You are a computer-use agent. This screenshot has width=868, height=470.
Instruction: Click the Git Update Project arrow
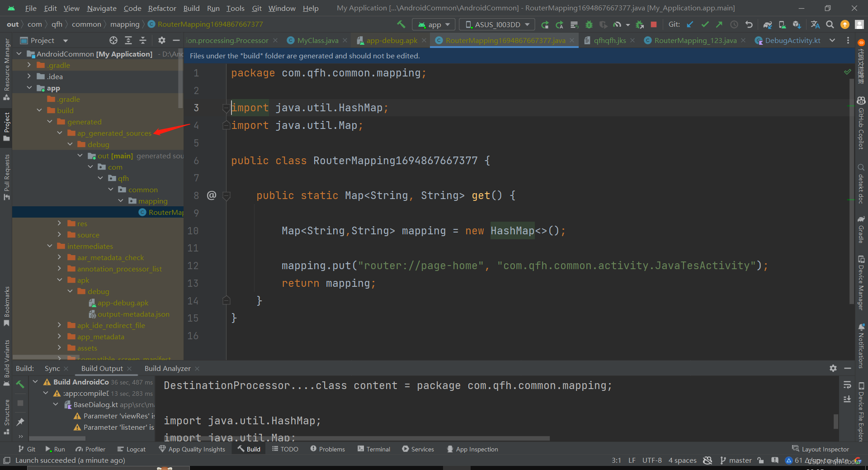point(690,24)
